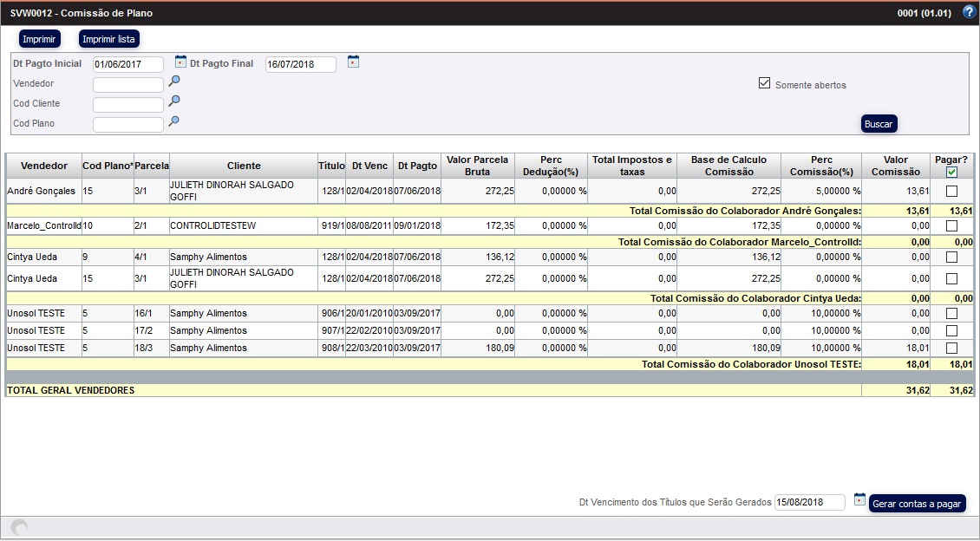Screen dimensions: 980x541
Task: Click the Buscar button
Action: click(879, 124)
